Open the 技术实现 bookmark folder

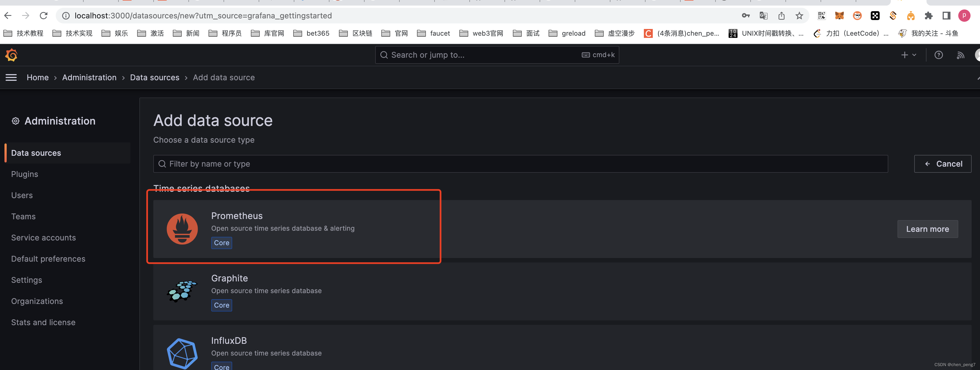coord(72,33)
